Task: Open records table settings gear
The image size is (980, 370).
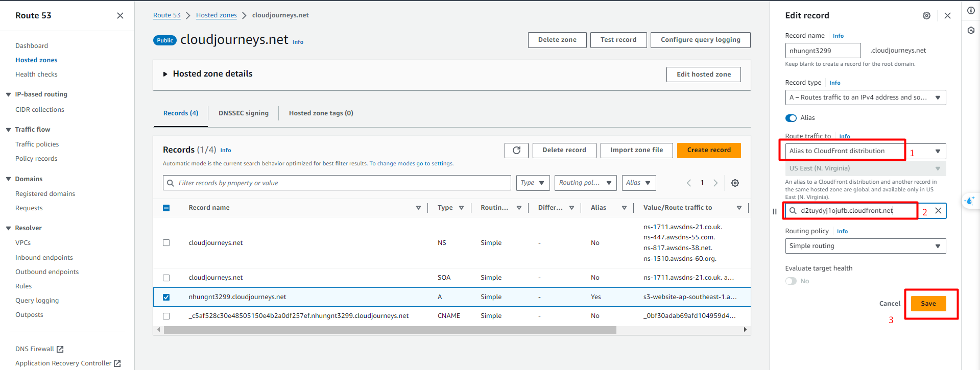Action: (x=735, y=183)
